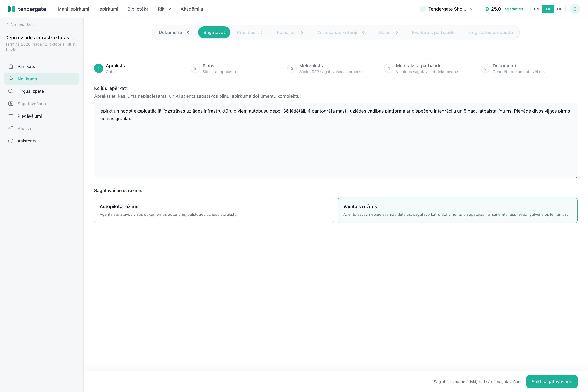The height and width of the screenshot is (392, 588).
Task: Open the Pārskats home icon
Action: tap(11, 66)
